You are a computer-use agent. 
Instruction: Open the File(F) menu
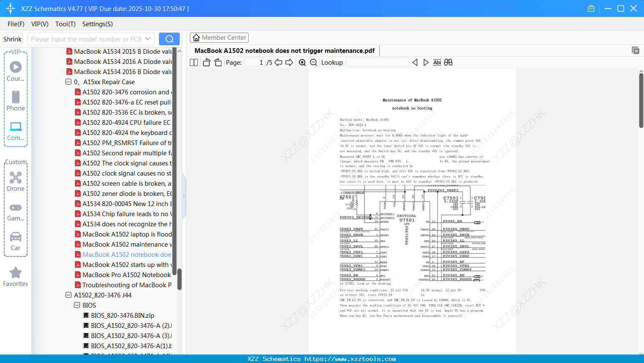(x=16, y=24)
